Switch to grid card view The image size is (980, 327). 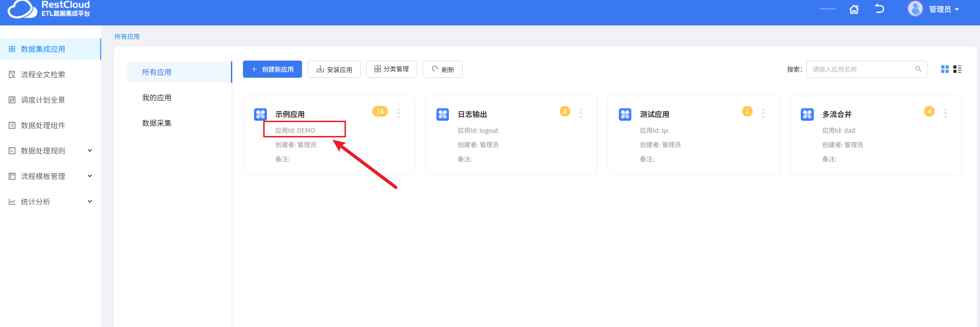[945, 69]
